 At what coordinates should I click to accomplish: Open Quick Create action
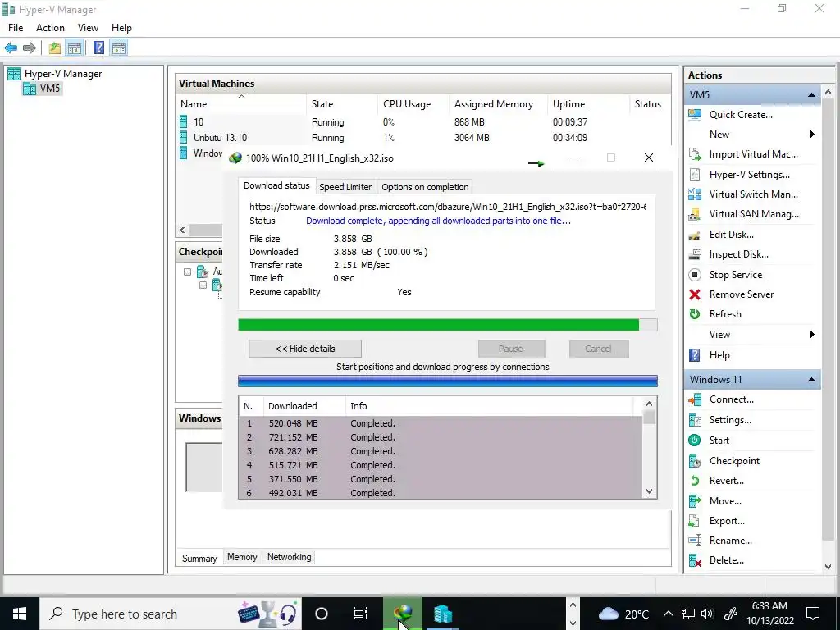point(741,115)
